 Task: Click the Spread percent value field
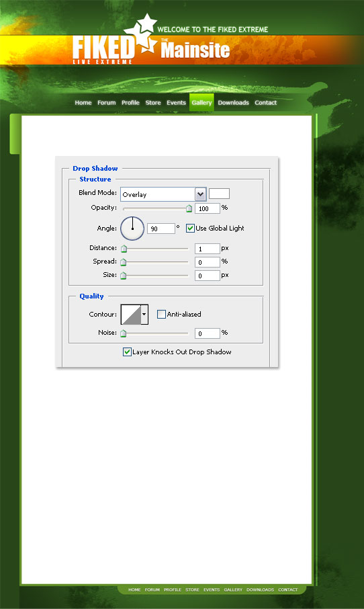208,262
